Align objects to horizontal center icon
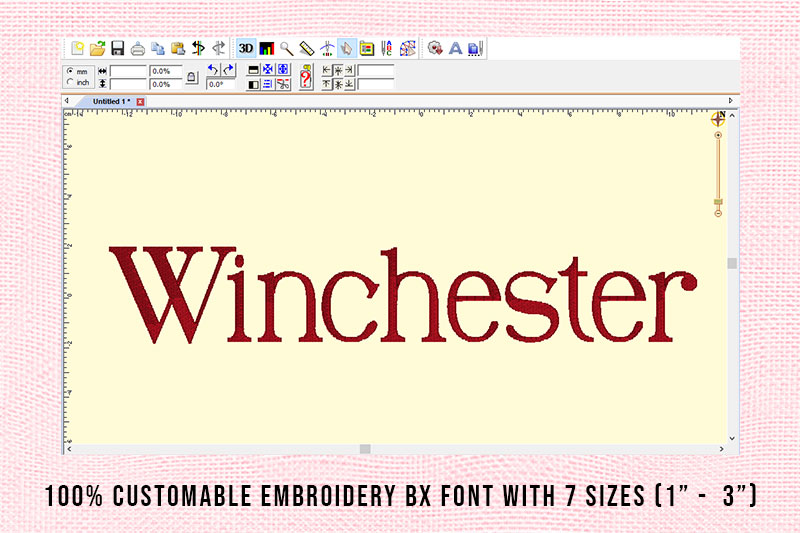The height and width of the screenshot is (533, 800). pyautogui.click(x=338, y=70)
